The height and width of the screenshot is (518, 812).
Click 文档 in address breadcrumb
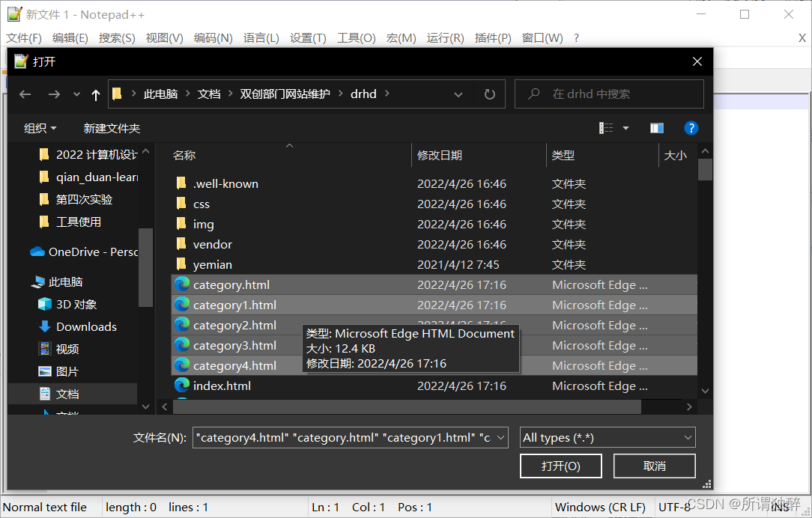coord(209,94)
